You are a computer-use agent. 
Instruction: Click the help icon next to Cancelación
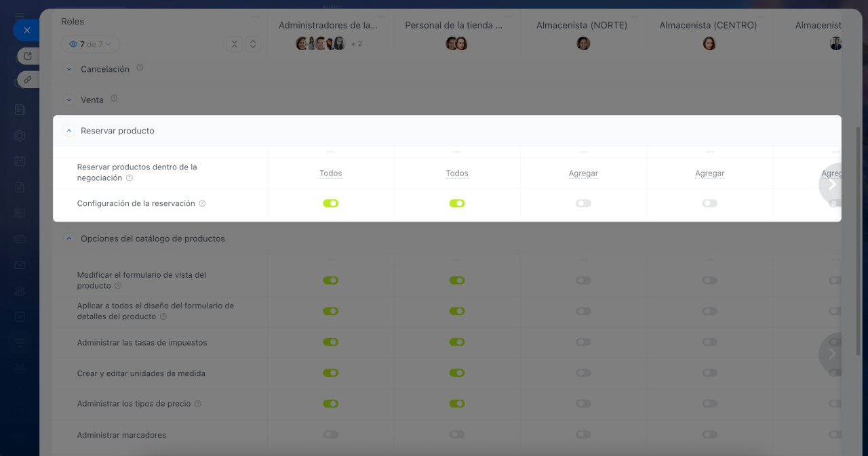point(140,68)
